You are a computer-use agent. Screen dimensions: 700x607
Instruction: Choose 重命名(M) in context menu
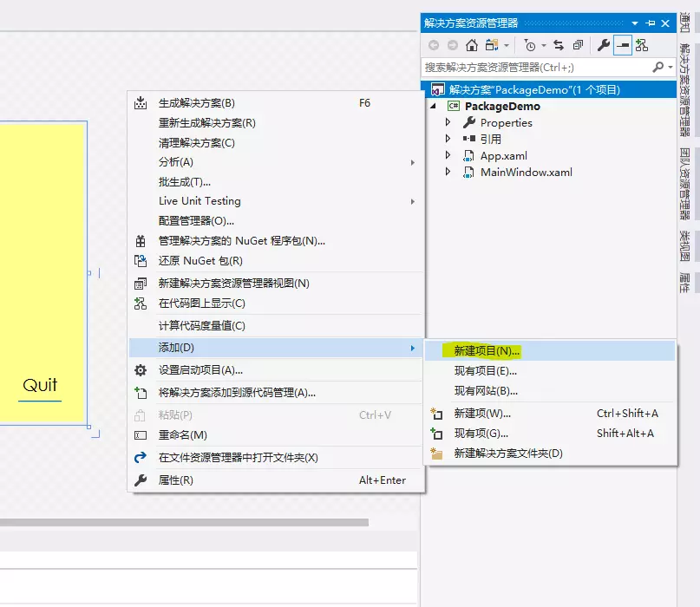coord(276,435)
